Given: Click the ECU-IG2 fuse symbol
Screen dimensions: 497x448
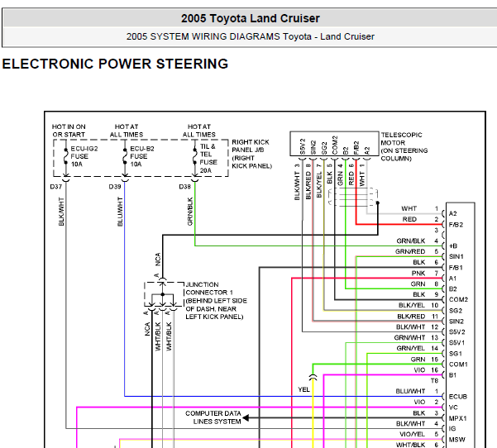Looking at the screenshot, I should (66, 156).
